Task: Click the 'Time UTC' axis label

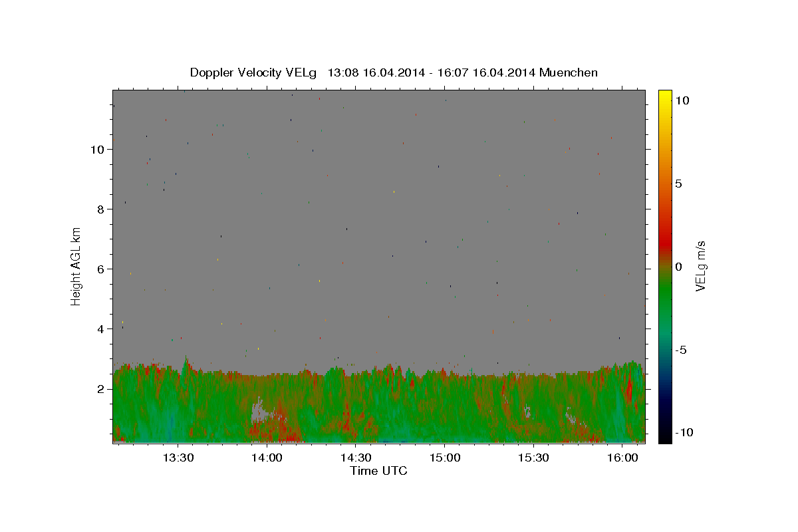Action: pos(378,471)
